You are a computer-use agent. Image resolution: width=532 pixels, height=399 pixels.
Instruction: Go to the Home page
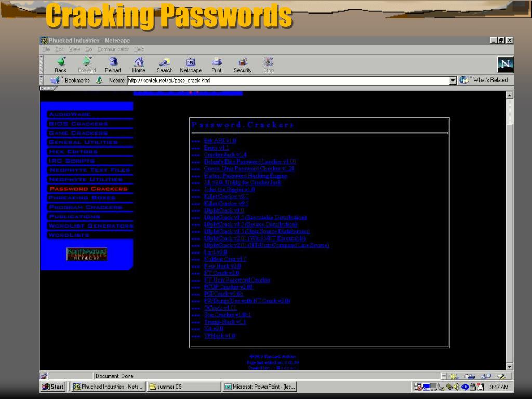click(x=139, y=65)
